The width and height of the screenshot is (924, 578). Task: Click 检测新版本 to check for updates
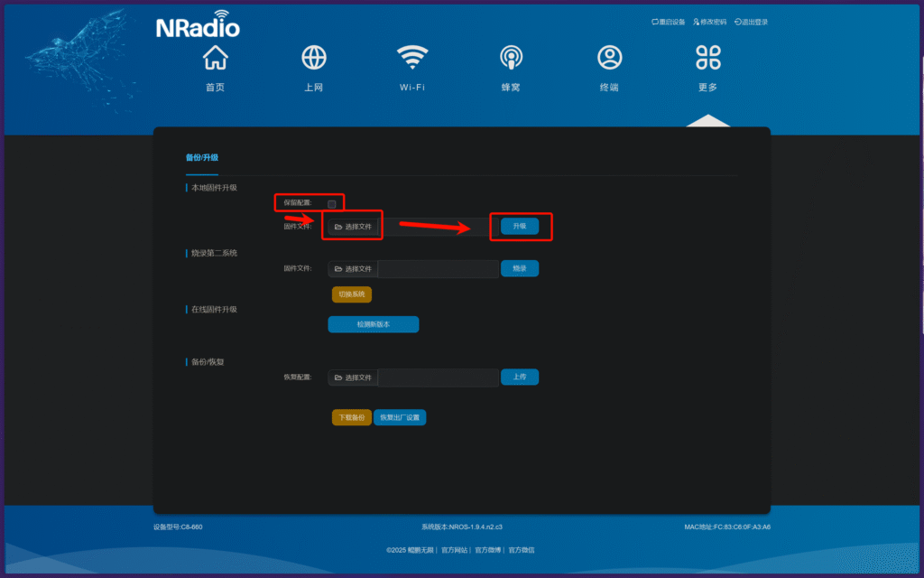point(374,324)
